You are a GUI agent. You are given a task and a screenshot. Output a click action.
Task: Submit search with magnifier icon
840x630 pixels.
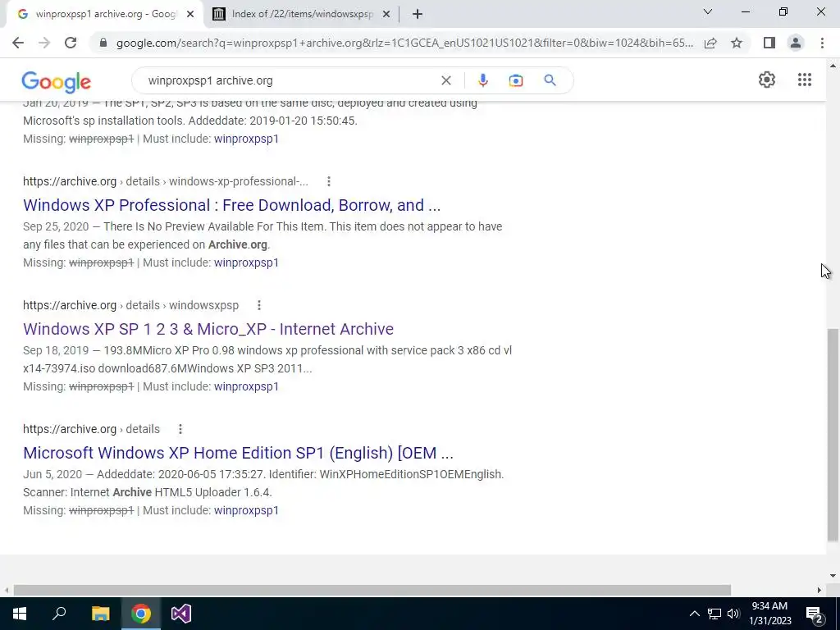[x=550, y=80]
